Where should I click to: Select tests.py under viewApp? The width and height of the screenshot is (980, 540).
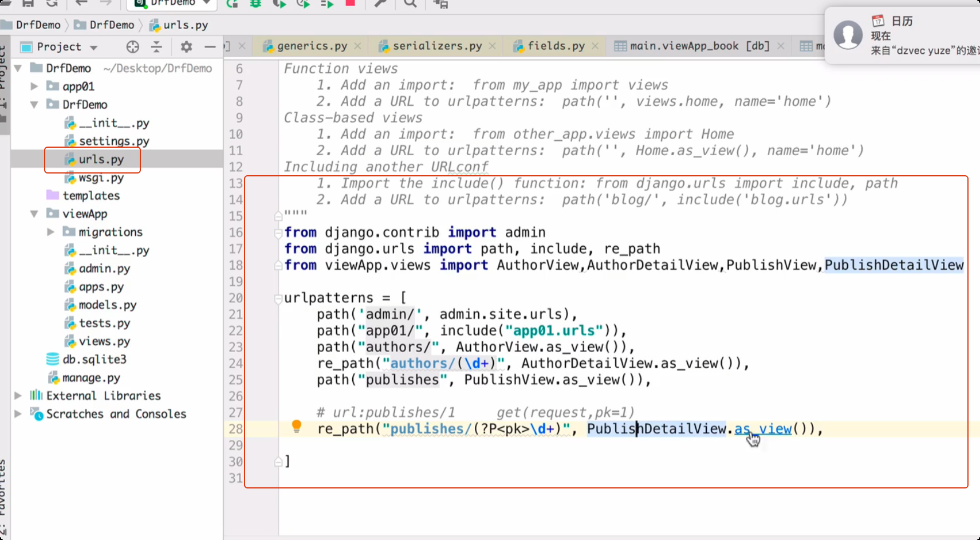[97, 324]
